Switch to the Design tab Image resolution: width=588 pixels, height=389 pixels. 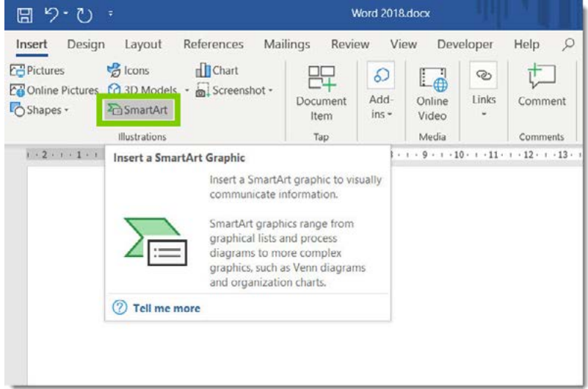click(x=86, y=44)
